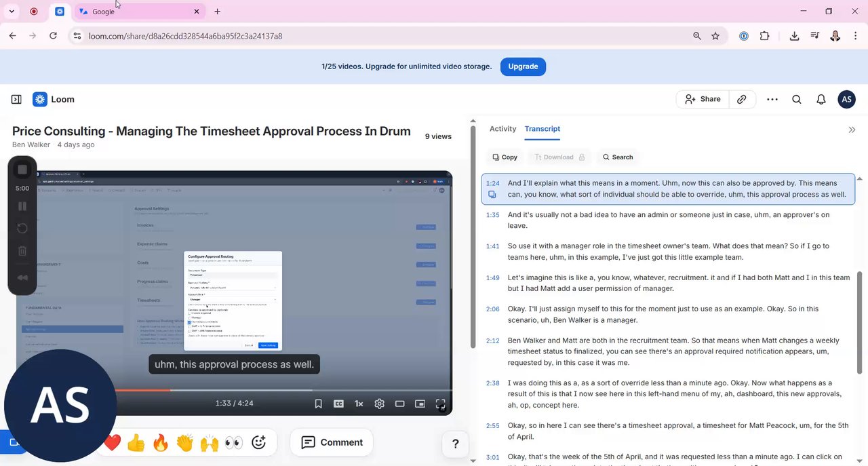Bookmark this page with the star
Viewport: 868px width, 466px height.
[x=715, y=36]
